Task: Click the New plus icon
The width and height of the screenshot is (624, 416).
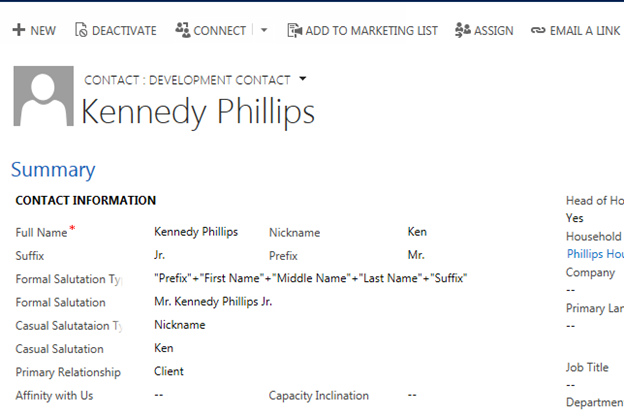Action: (x=18, y=31)
